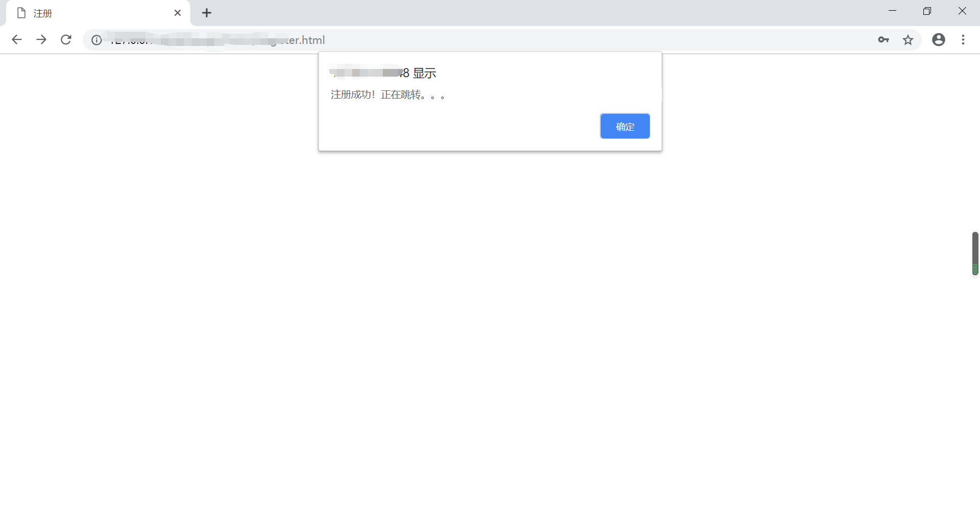Viewport: 980px width, 521px height.
Task: Bookmark this page with the star
Action: 908,40
